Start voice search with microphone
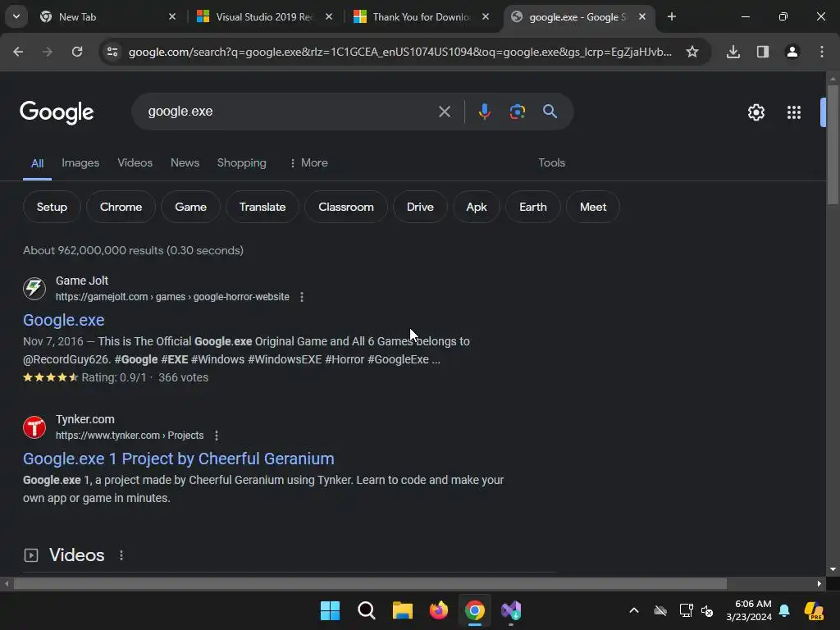This screenshot has width=840, height=630. [x=485, y=112]
